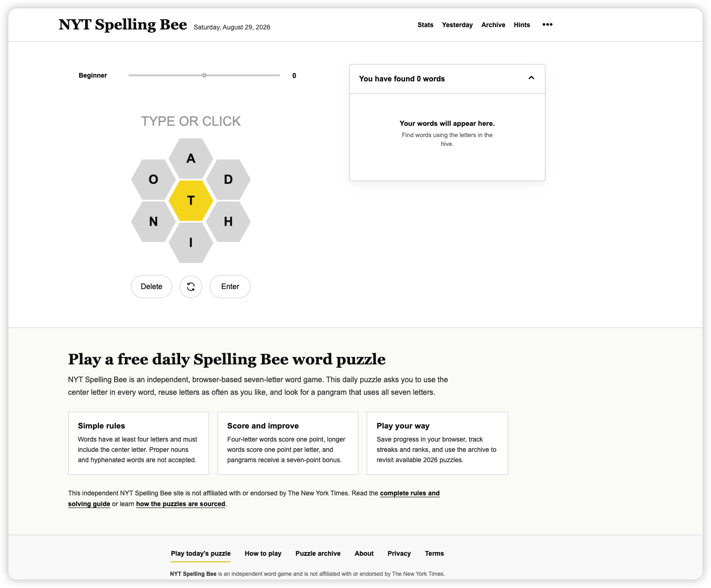Open the Stats menu item
This screenshot has width=711, height=588.
pyautogui.click(x=426, y=25)
